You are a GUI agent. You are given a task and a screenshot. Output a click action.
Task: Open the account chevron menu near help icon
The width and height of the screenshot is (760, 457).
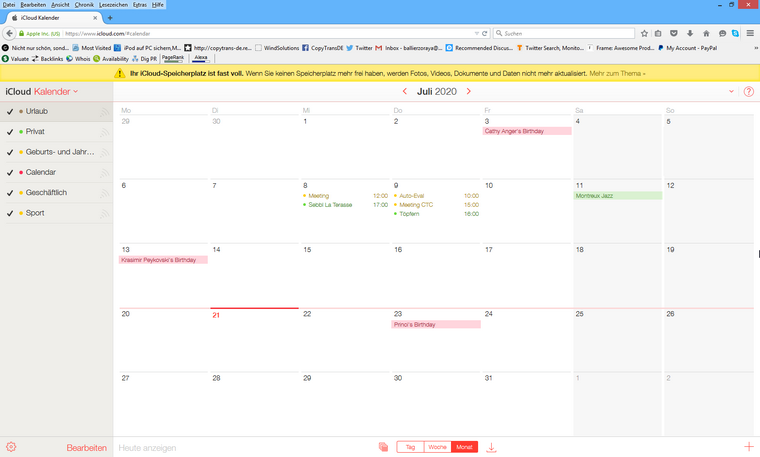[x=731, y=92]
